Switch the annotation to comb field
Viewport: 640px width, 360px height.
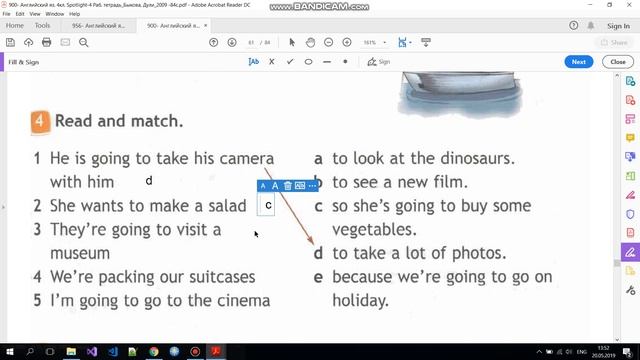point(300,186)
